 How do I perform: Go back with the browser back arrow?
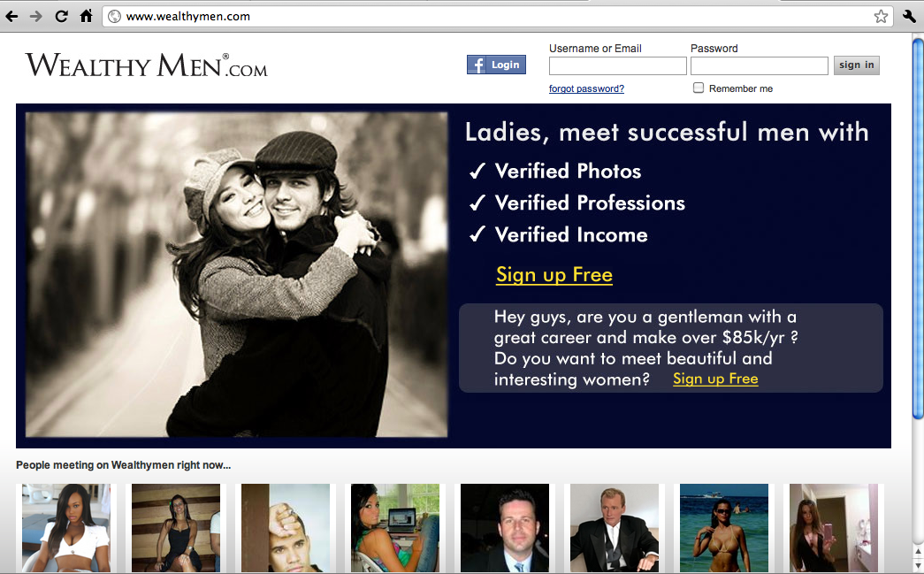click(x=11, y=17)
